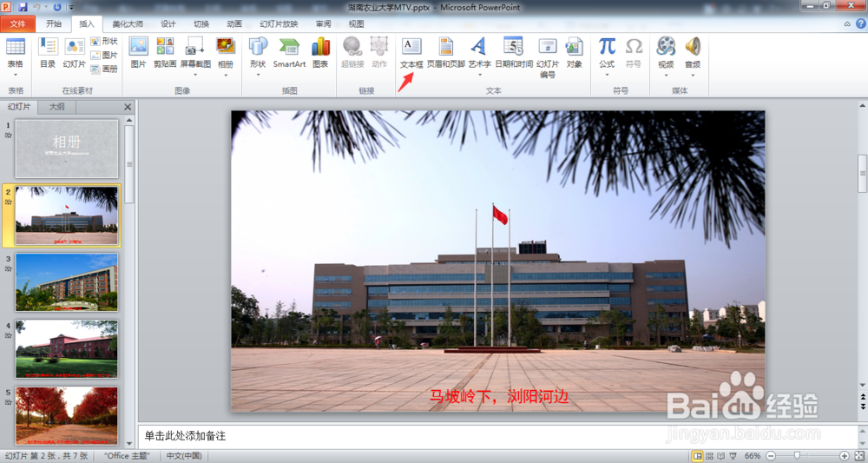Save the presentation from the quick access toolbar
The height and width of the screenshot is (463, 868).
coord(23,7)
